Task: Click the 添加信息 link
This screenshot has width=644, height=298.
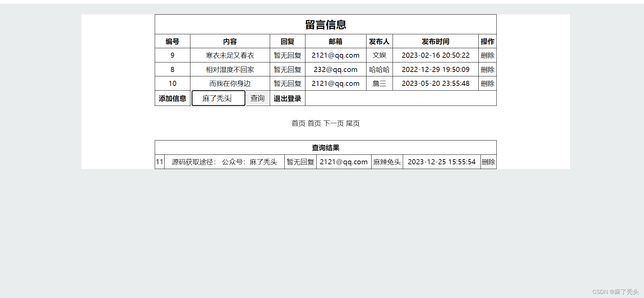Action: (x=172, y=98)
